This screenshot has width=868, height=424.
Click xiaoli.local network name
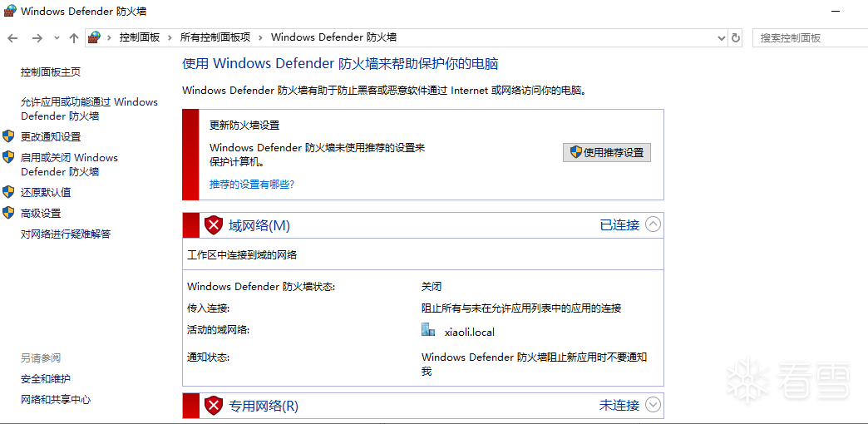coord(470,333)
